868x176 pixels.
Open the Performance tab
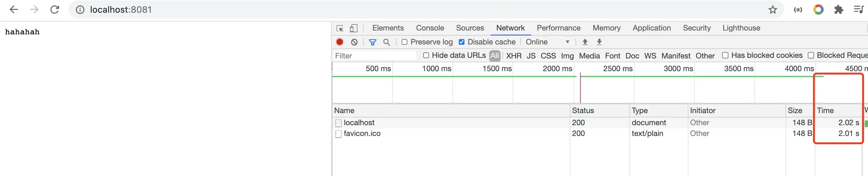(558, 28)
